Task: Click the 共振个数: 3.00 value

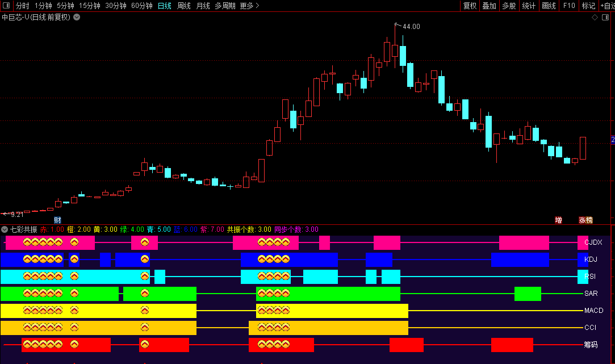Action: click(x=249, y=229)
